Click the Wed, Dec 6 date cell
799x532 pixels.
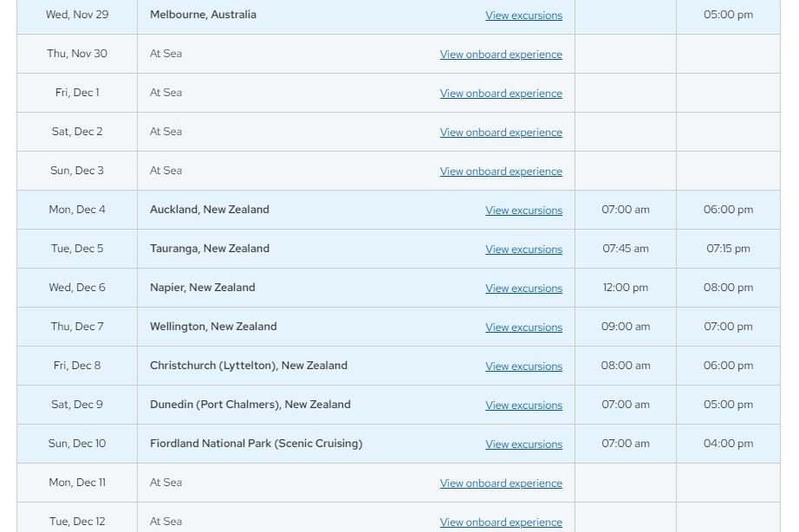(x=77, y=288)
